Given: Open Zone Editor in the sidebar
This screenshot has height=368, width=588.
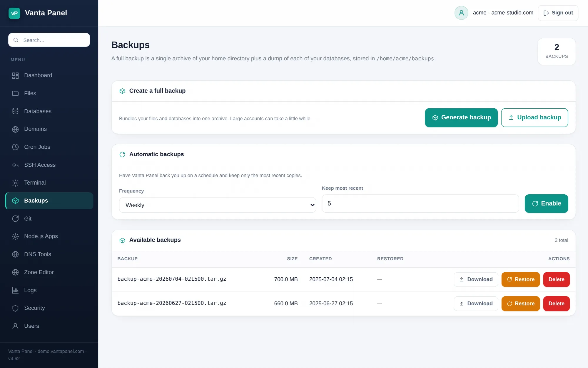Looking at the screenshot, I should [49, 272].
